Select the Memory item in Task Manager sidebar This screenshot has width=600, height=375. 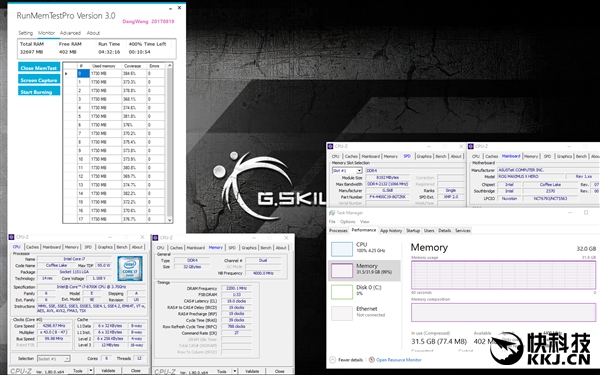click(365, 271)
